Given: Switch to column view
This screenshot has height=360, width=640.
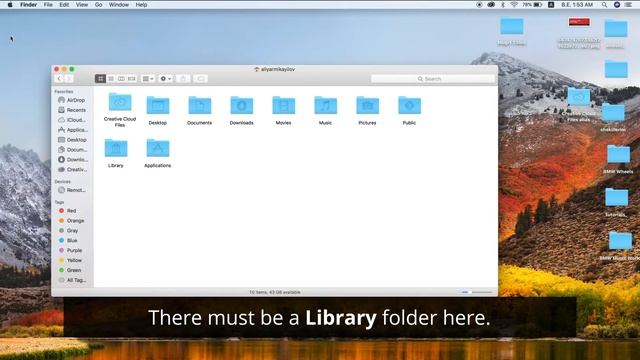Looking at the screenshot, I should [121, 78].
